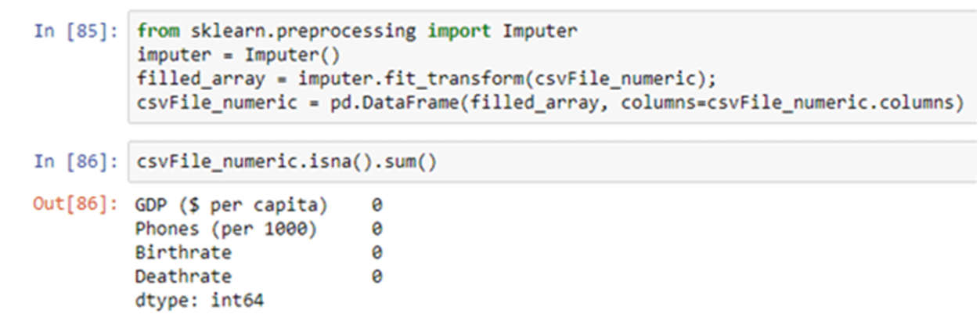This screenshot has height=325, width=980.
Task: Click the Out[86] output prompt
Action: tap(76, 205)
